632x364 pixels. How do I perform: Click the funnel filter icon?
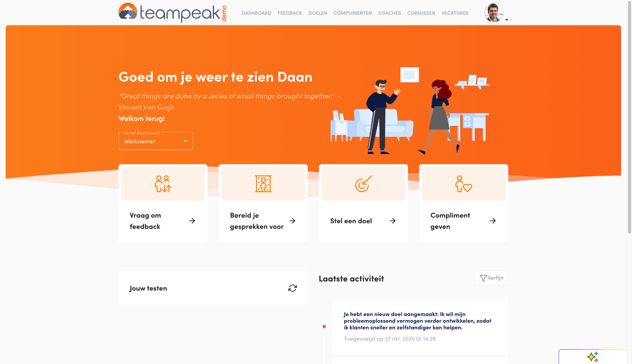point(483,278)
